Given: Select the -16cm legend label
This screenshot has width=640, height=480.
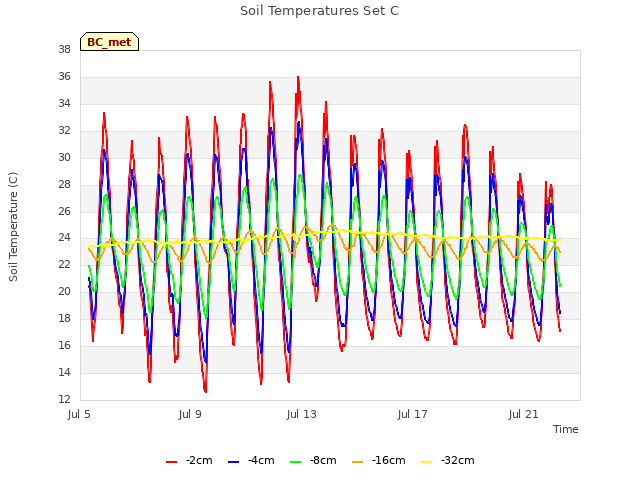Looking at the screenshot, I should coord(389,460).
